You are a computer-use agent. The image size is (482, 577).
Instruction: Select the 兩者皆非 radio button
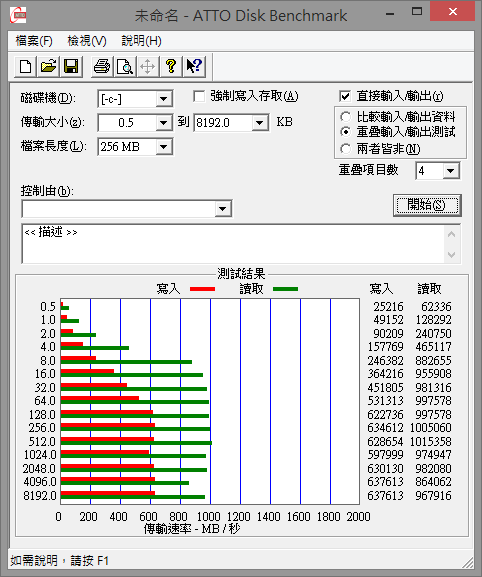(x=345, y=149)
